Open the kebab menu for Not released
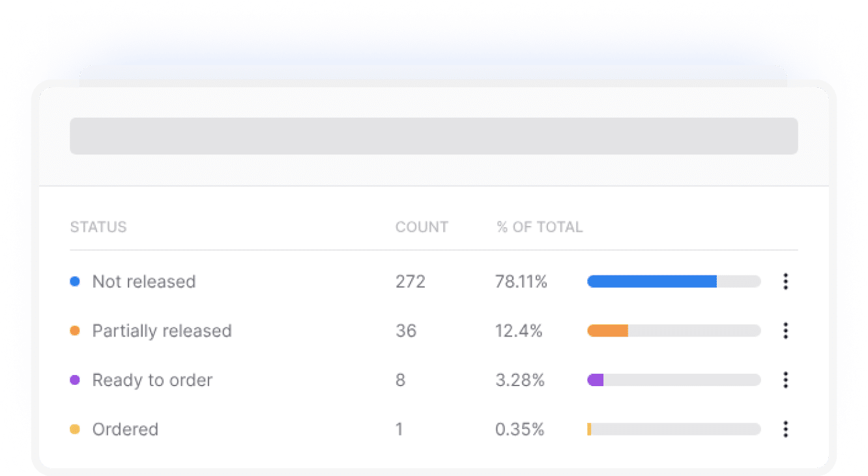The width and height of the screenshot is (868, 476). tap(785, 281)
